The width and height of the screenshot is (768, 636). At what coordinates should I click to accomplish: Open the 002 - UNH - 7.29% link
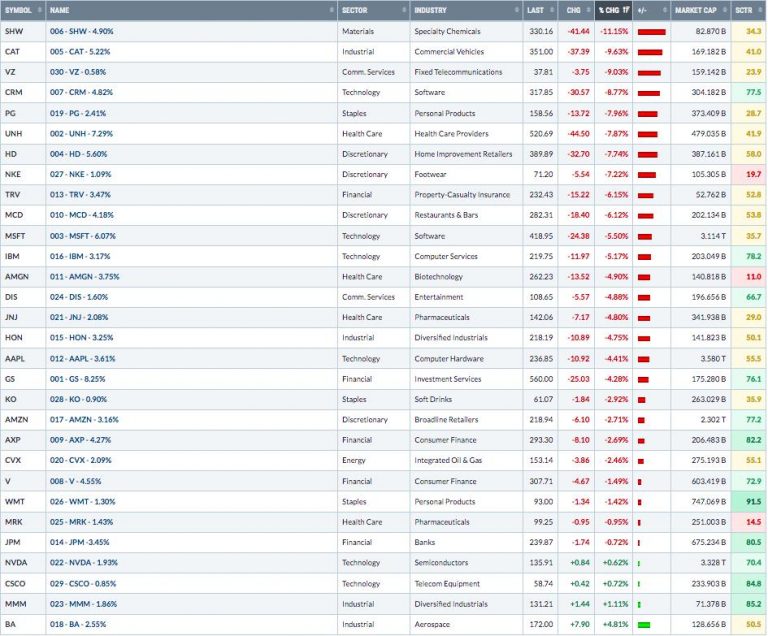(81, 133)
